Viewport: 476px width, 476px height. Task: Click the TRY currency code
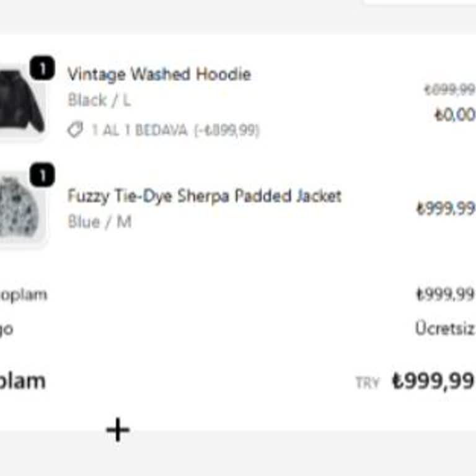click(x=367, y=382)
